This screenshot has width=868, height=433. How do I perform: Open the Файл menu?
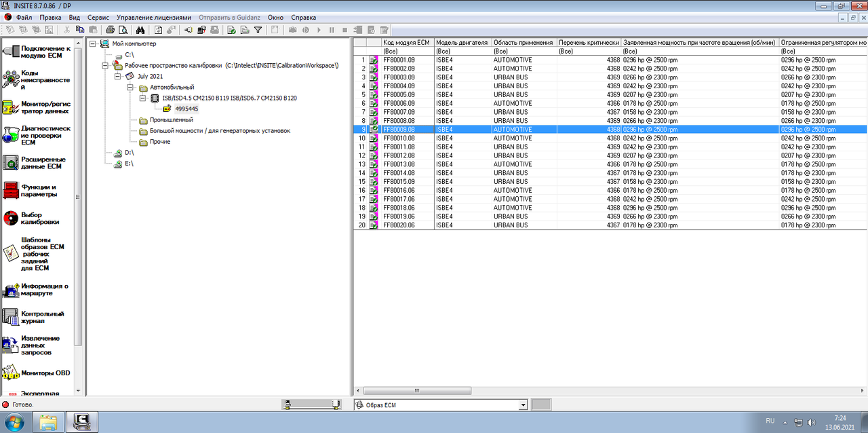[x=24, y=17]
